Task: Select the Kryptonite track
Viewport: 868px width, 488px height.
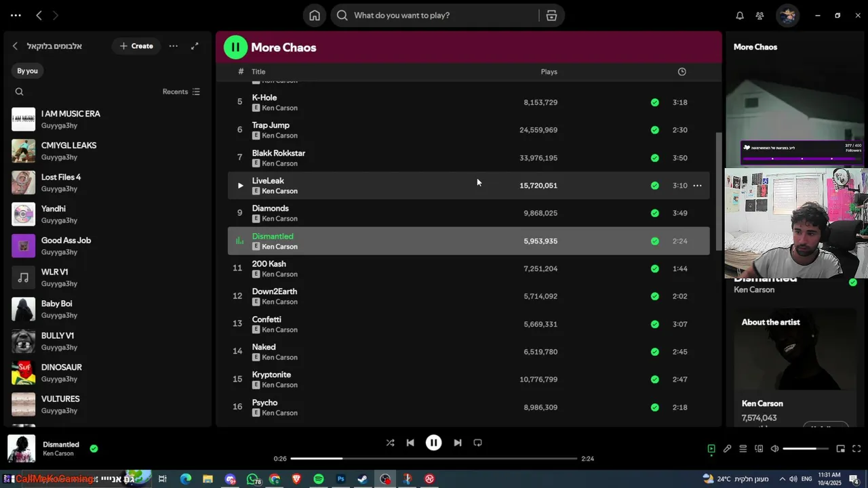Action: [x=469, y=380]
